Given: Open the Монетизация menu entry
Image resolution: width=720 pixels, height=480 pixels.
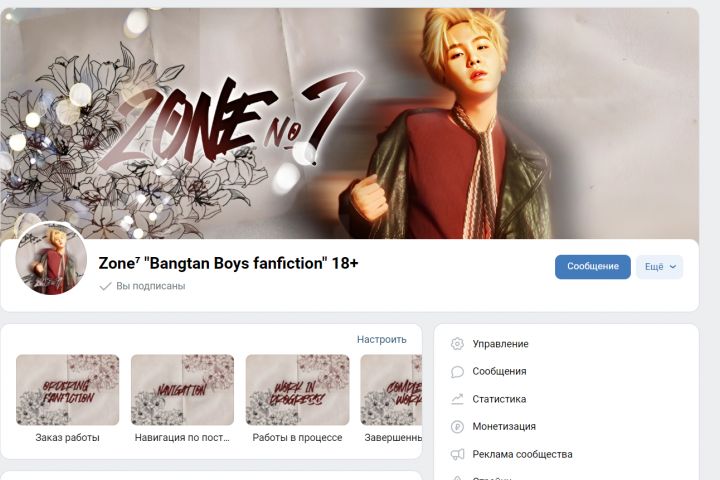Looking at the screenshot, I should click(x=504, y=427).
